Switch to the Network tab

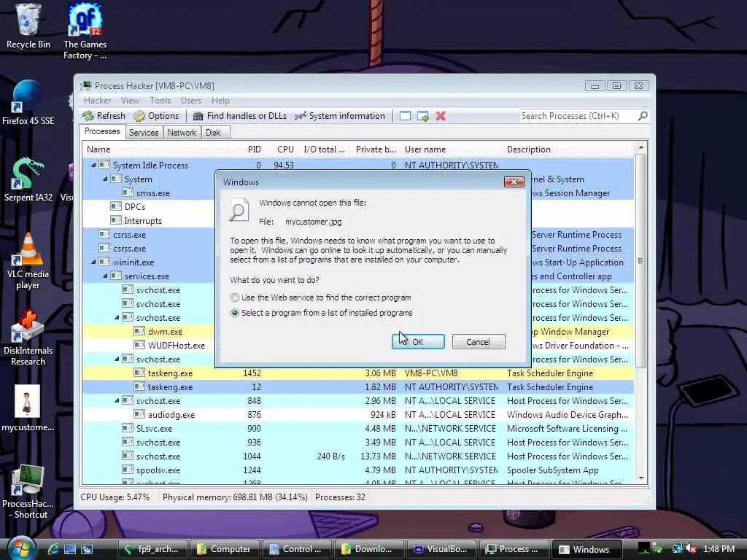[x=182, y=133]
